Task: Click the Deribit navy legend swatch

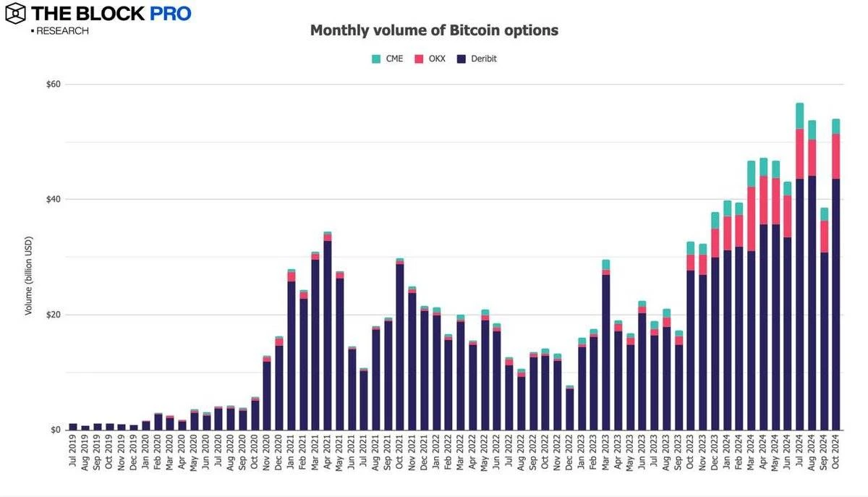Action: click(x=461, y=59)
